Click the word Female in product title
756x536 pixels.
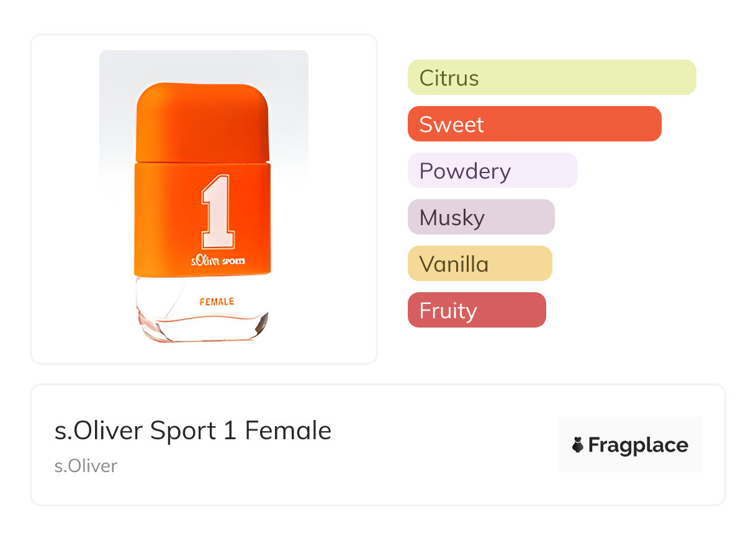[x=288, y=431]
